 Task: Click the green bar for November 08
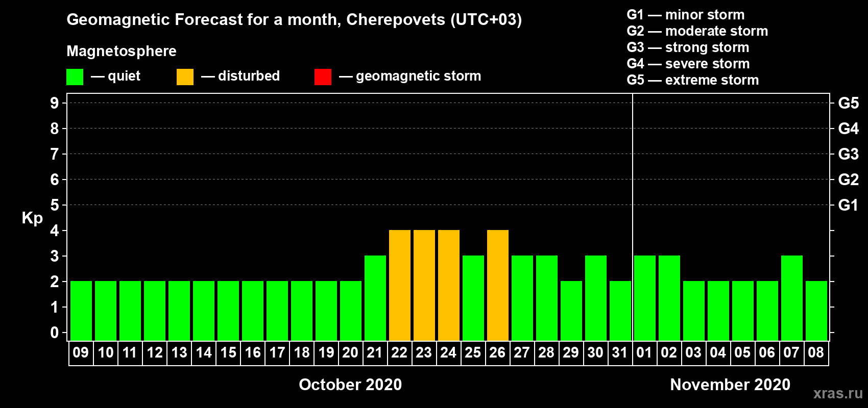point(816,311)
